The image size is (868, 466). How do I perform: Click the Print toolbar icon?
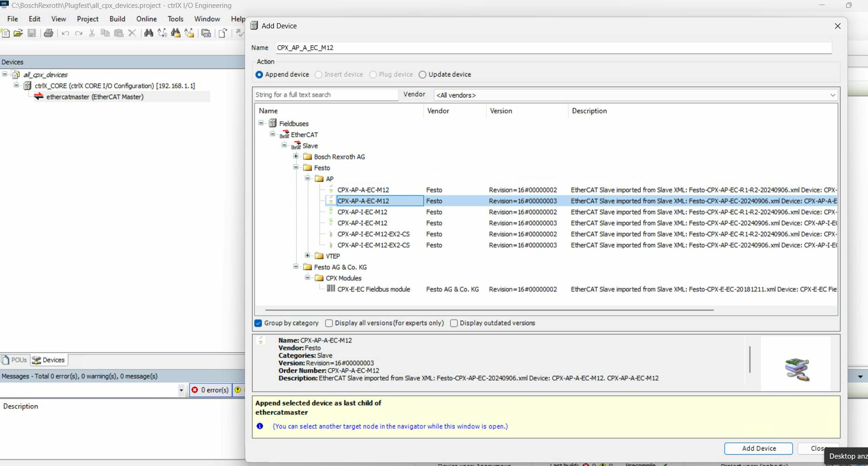(48, 33)
